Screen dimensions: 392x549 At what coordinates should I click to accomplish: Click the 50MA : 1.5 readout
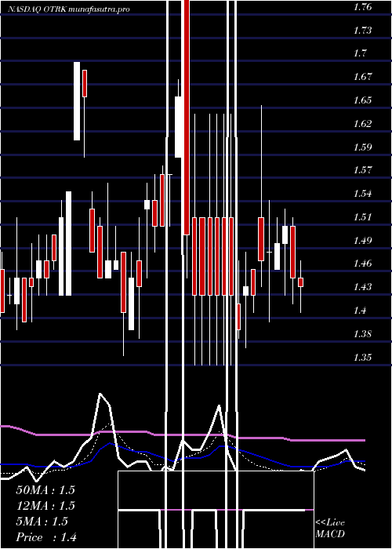(45, 489)
